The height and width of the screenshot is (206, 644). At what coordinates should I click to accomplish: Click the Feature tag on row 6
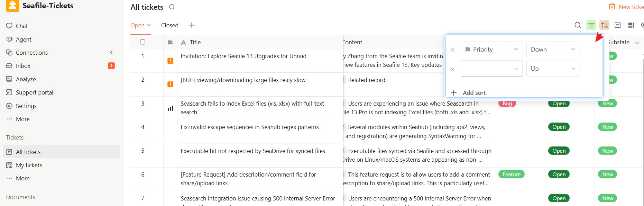pos(511,174)
